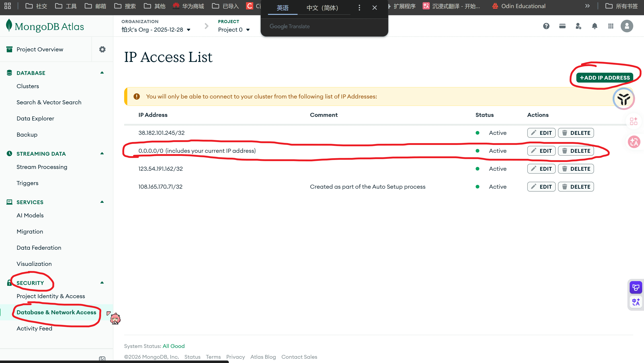Select Database & Network Access
The image size is (644, 363).
pos(56,312)
